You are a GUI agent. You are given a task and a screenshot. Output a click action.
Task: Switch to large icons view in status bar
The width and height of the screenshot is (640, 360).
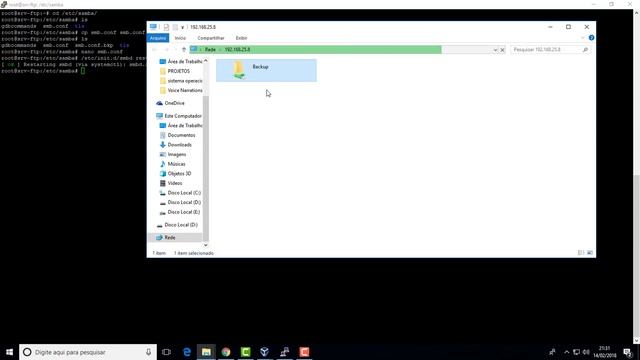(x=590, y=253)
